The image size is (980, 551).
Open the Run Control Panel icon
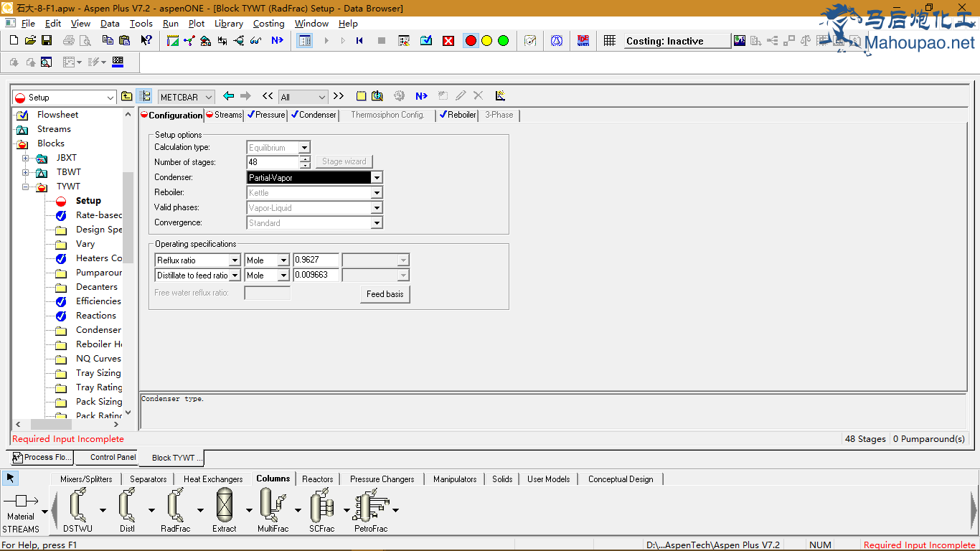pyautogui.click(x=404, y=41)
